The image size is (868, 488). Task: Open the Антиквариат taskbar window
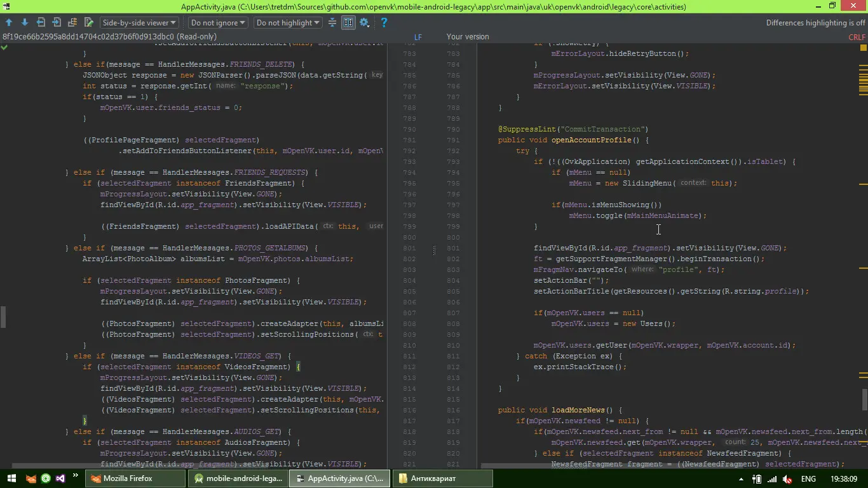click(442, 478)
